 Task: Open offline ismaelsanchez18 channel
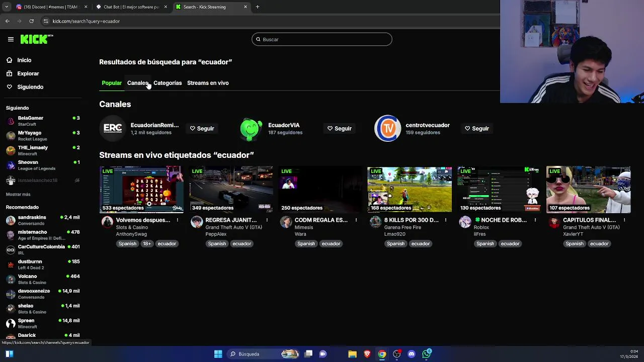coord(43,180)
